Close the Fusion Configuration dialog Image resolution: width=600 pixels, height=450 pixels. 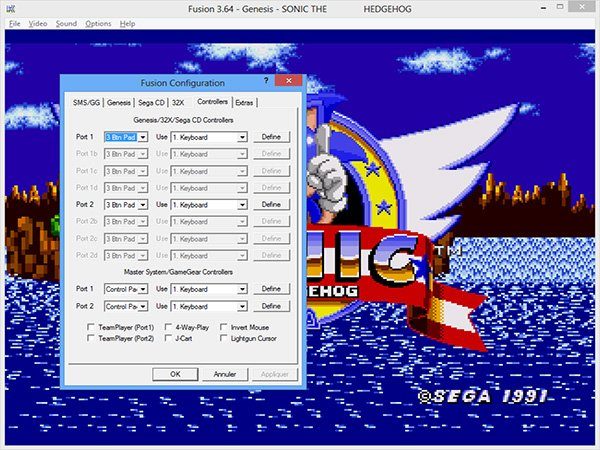(x=289, y=81)
